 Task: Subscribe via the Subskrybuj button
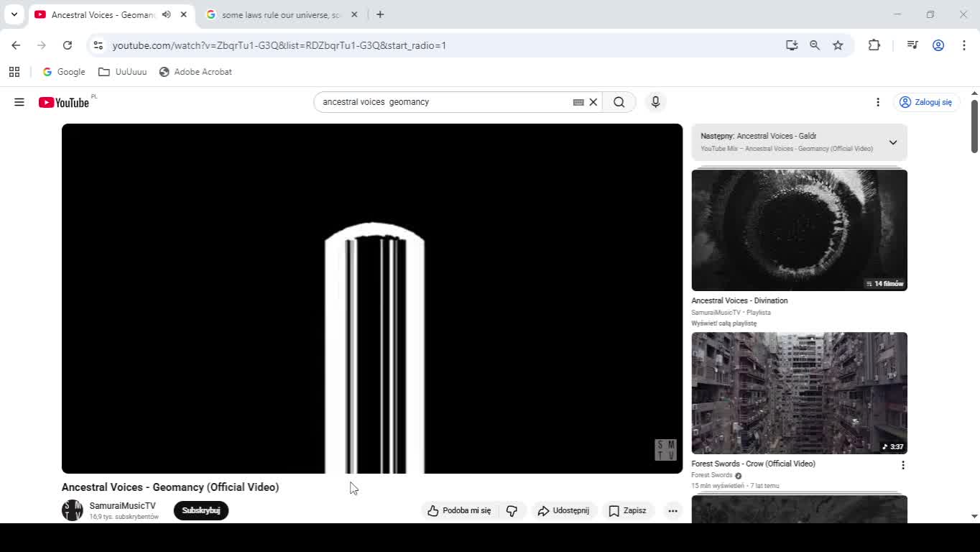[201, 510]
